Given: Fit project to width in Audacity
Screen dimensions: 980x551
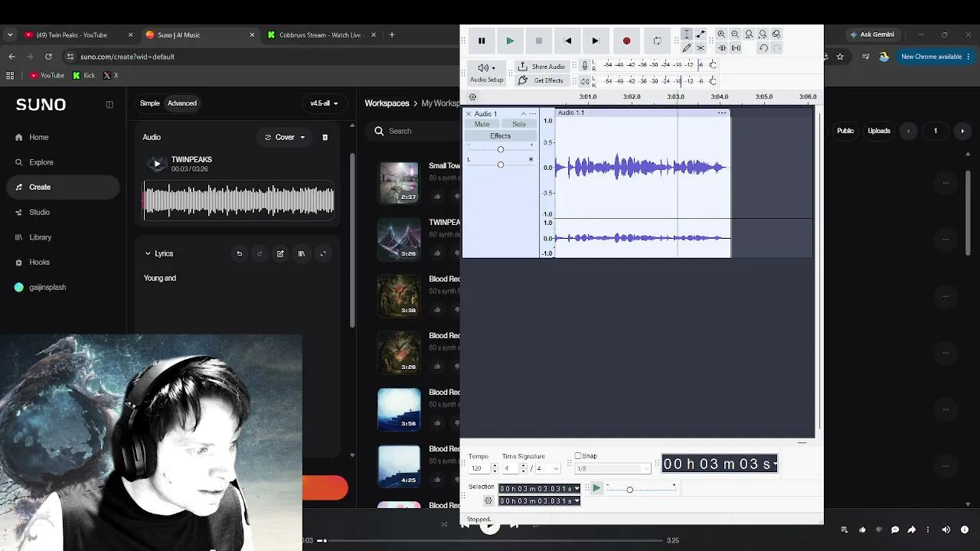Looking at the screenshot, I should click(x=763, y=34).
